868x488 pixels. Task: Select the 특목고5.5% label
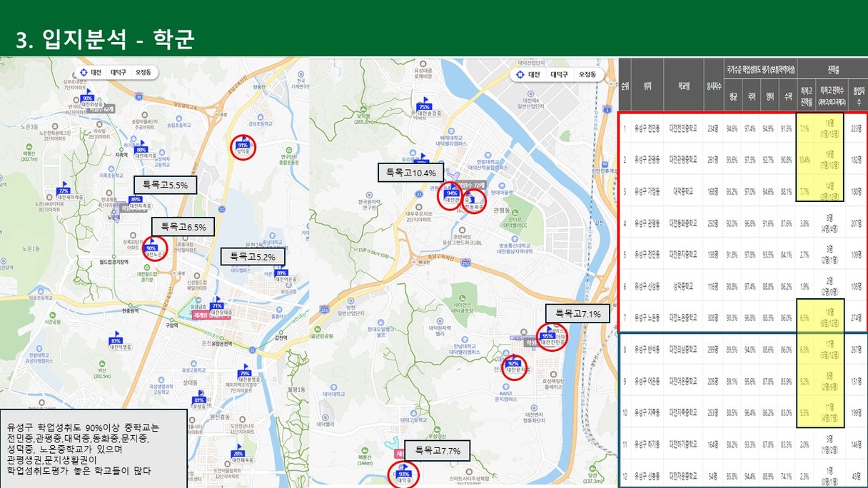[165, 184]
